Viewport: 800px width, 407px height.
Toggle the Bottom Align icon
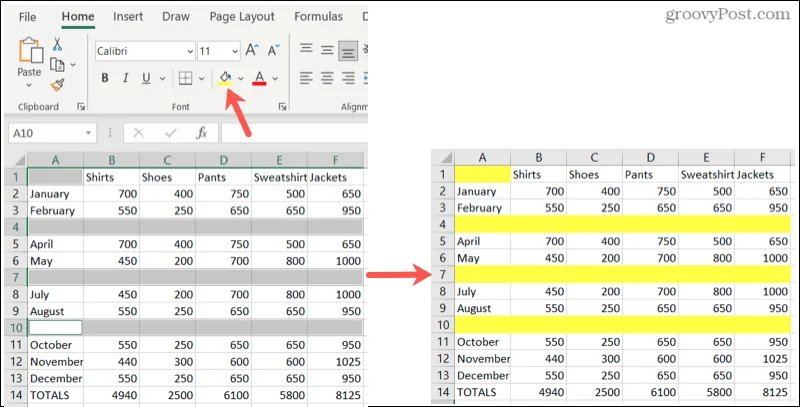pyautogui.click(x=348, y=51)
